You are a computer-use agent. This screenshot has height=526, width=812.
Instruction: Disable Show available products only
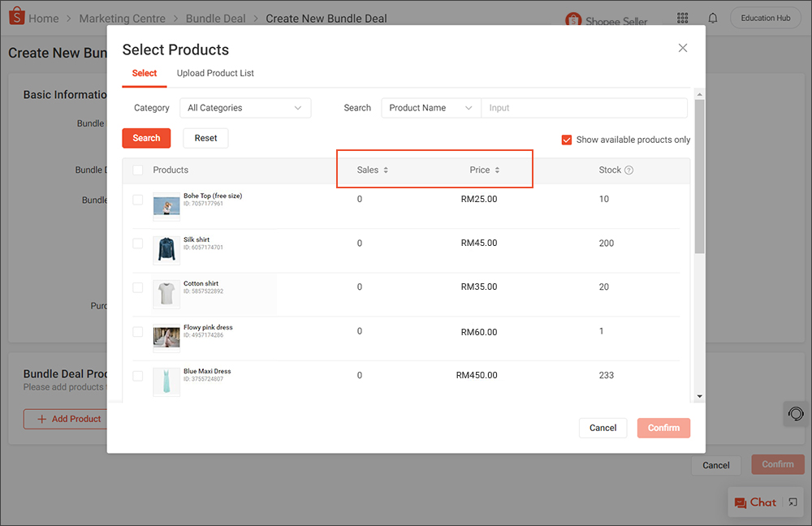tap(566, 140)
